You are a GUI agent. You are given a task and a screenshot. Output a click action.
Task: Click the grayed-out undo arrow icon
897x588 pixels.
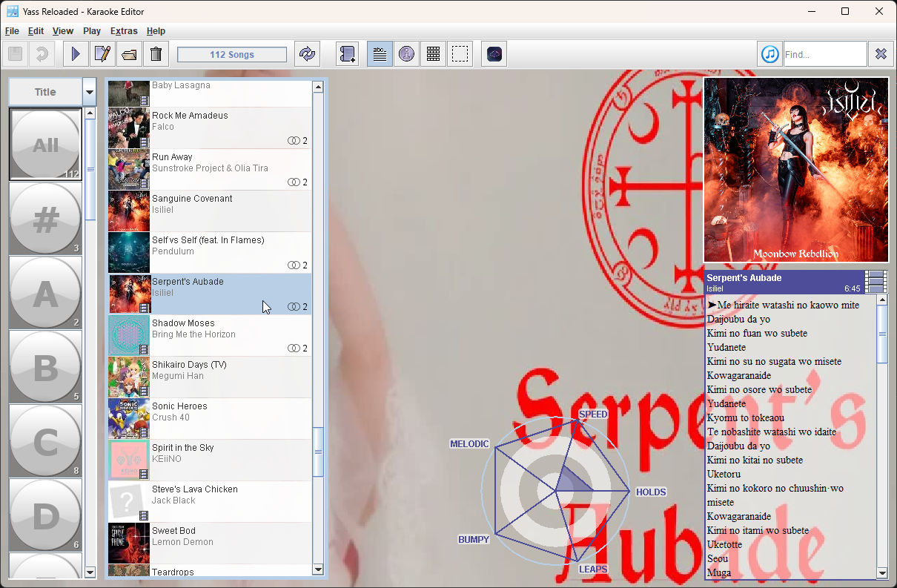click(42, 54)
